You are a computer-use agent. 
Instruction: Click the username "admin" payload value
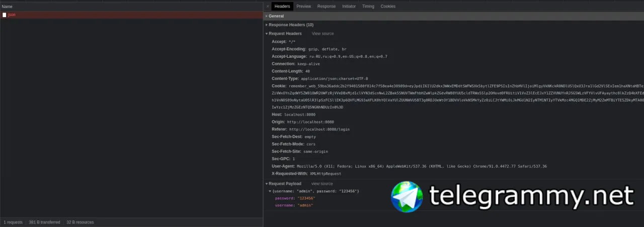[305, 205]
